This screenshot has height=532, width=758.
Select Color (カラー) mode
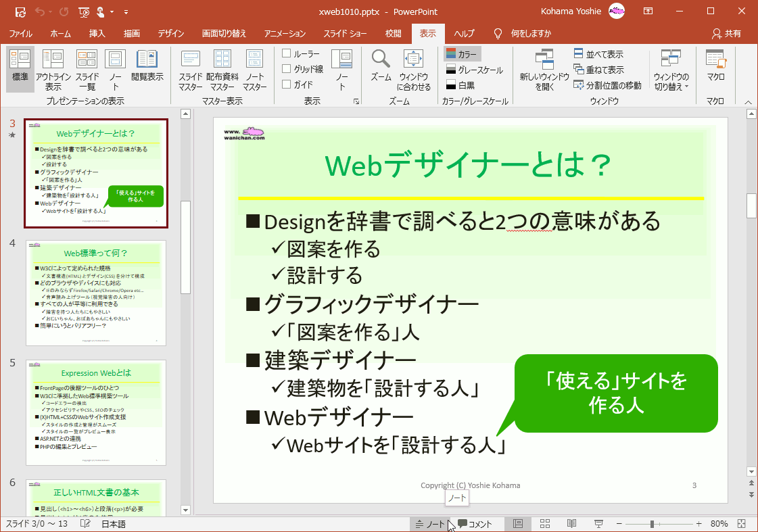pyautogui.click(x=462, y=53)
